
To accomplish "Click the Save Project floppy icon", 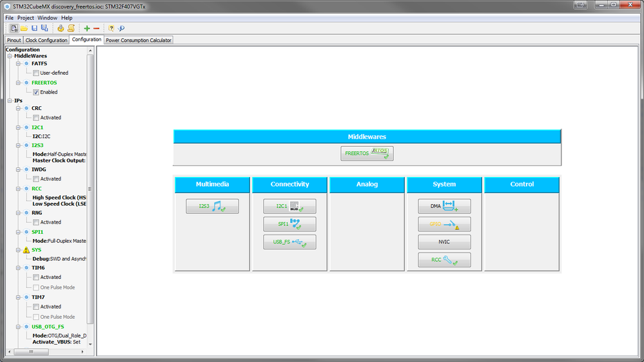I will [x=35, y=28].
